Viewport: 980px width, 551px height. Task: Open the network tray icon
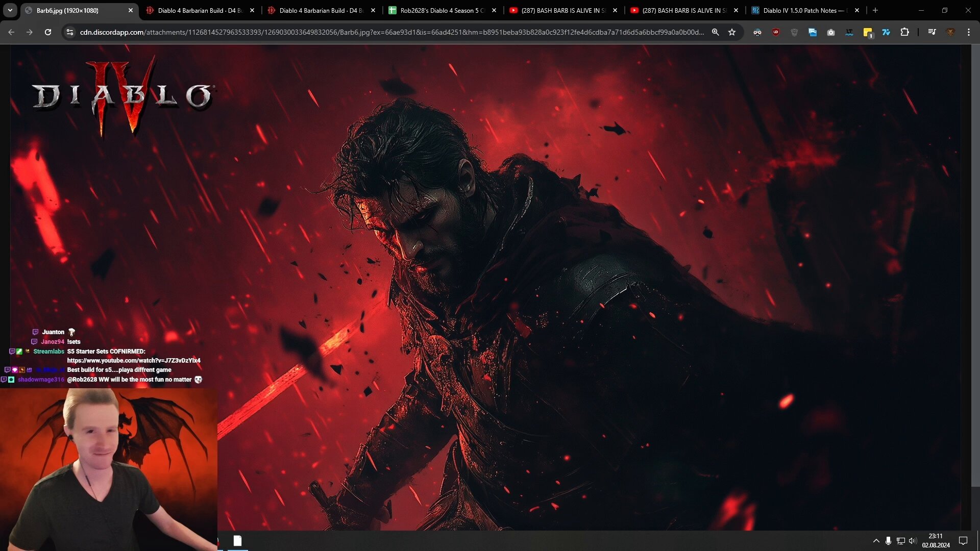pyautogui.click(x=900, y=541)
